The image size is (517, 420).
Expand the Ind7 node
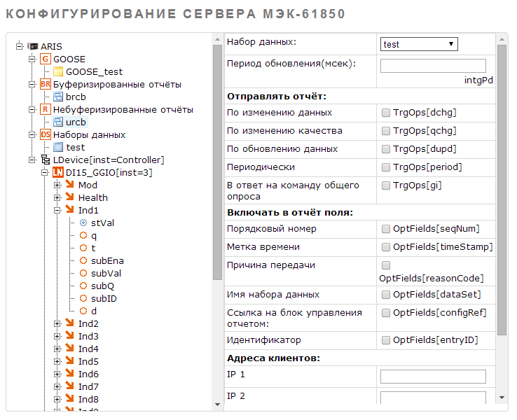coord(57,386)
